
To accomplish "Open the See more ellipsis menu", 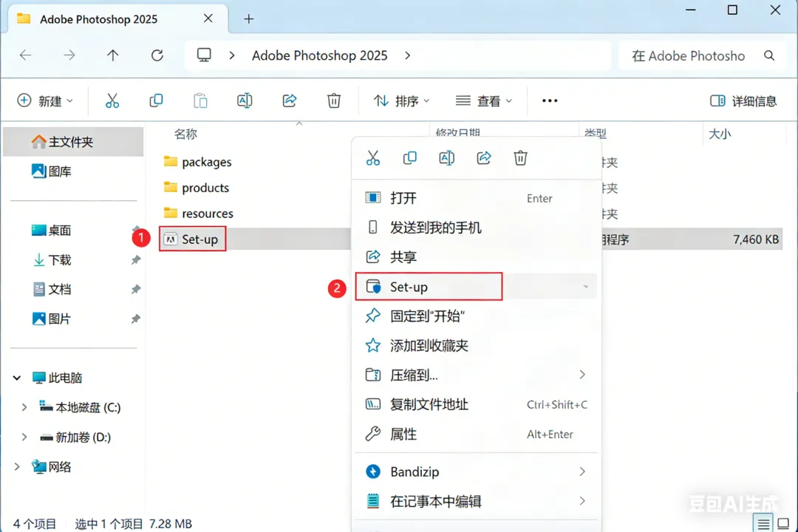I will pos(550,100).
